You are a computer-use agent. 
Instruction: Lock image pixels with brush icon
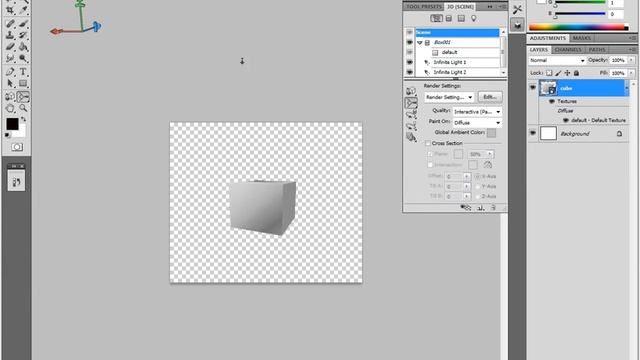pyautogui.click(x=558, y=73)
